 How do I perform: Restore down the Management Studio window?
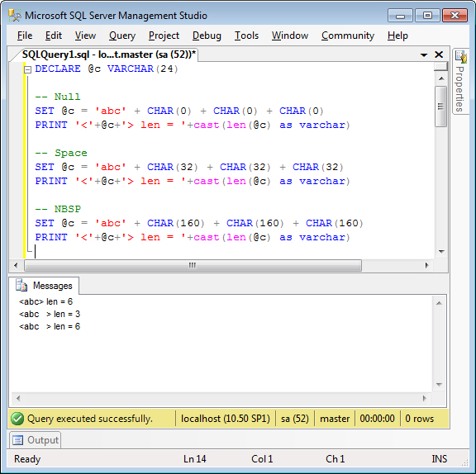coord(427,16)
